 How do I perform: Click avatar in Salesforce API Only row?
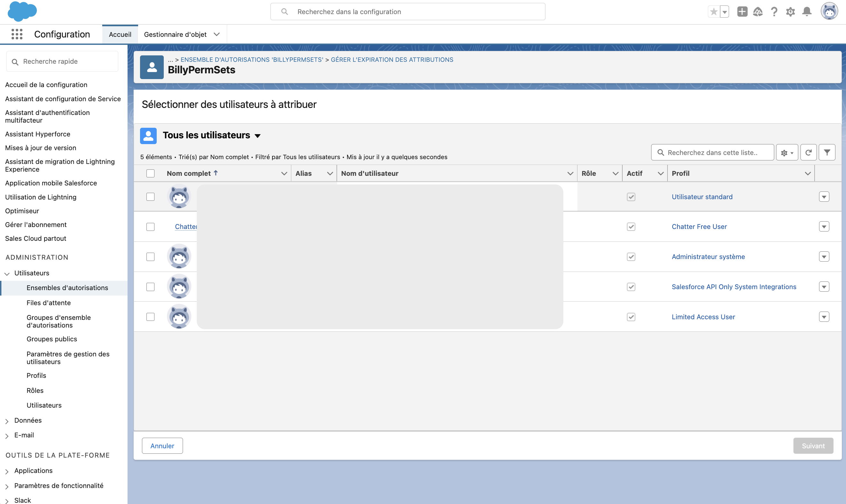[179, 287]
